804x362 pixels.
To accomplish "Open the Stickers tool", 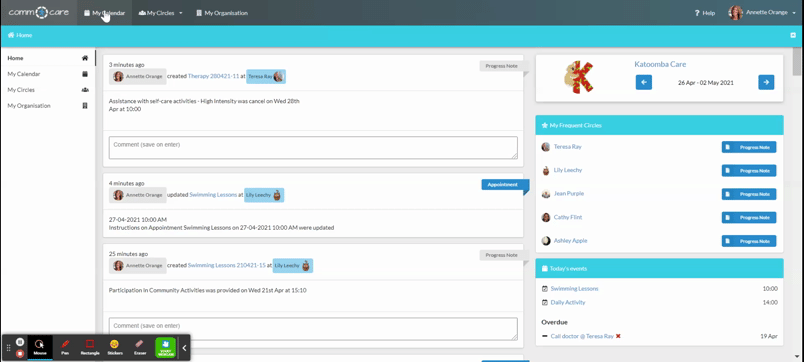I will (x=115, y=347).
